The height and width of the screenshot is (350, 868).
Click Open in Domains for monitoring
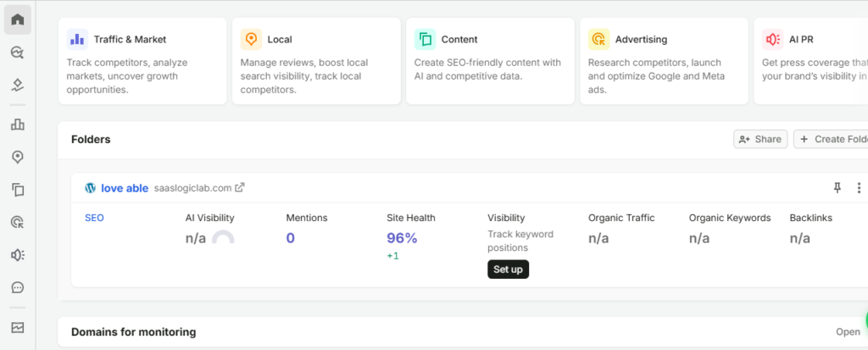848,331
